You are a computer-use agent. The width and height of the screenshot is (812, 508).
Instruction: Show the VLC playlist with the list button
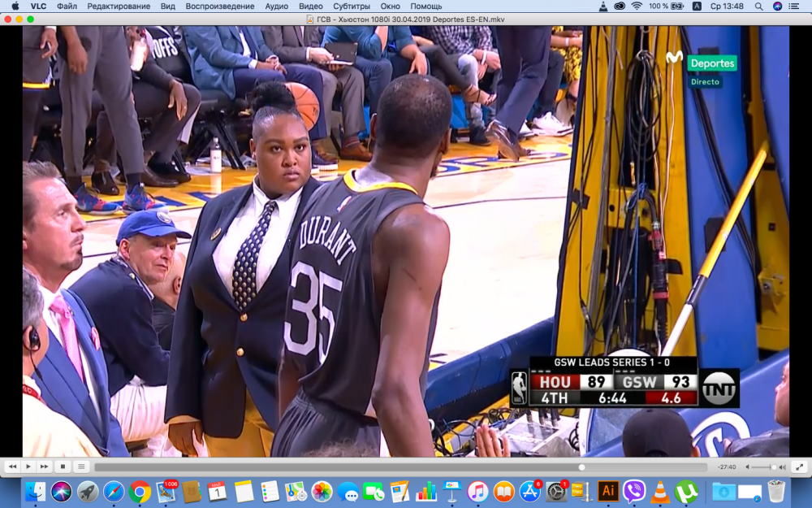(81, 467)
